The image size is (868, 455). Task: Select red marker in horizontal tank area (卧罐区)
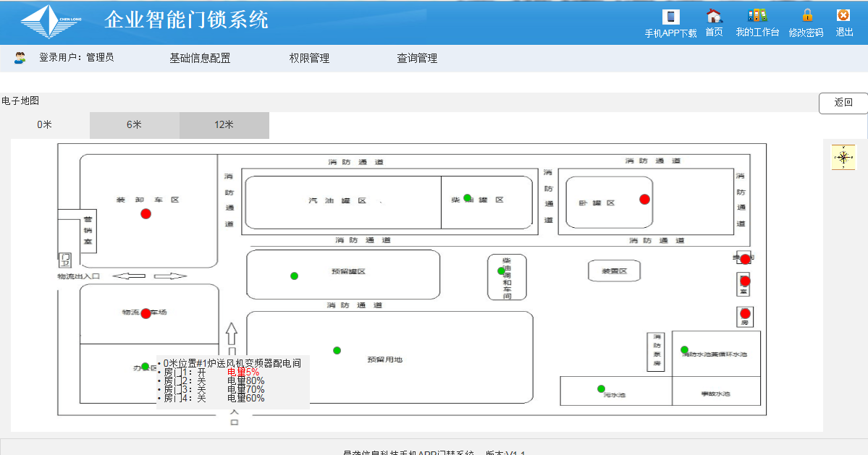[x=644, y=199]
